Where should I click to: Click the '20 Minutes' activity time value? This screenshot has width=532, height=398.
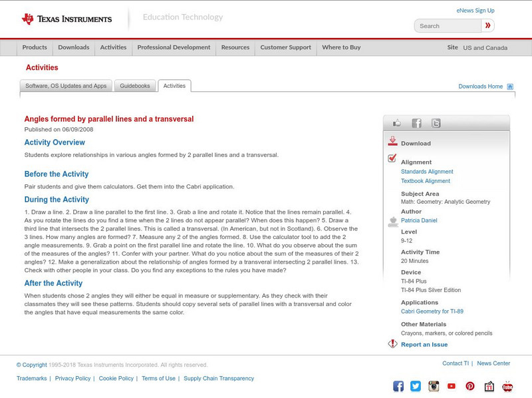point(414,261)
